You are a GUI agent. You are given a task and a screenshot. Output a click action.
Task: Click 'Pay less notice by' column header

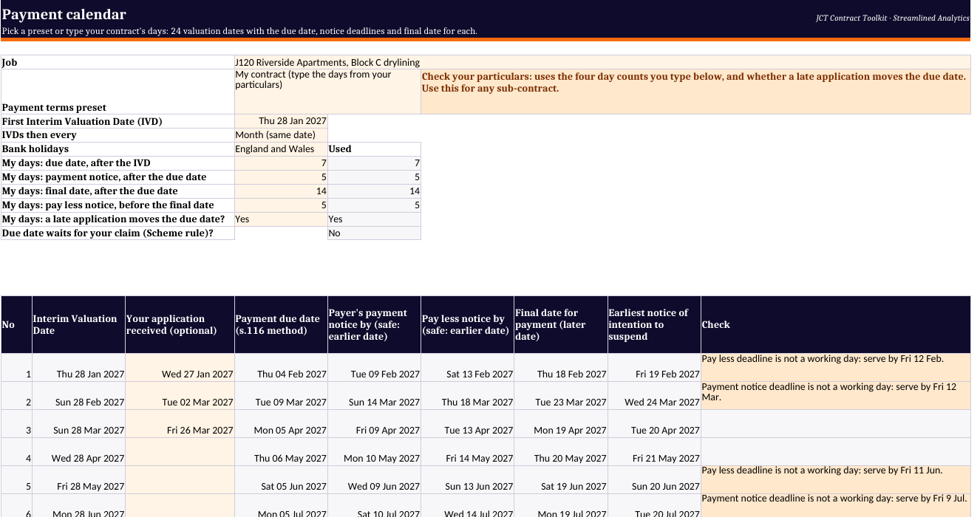point(467,325)
